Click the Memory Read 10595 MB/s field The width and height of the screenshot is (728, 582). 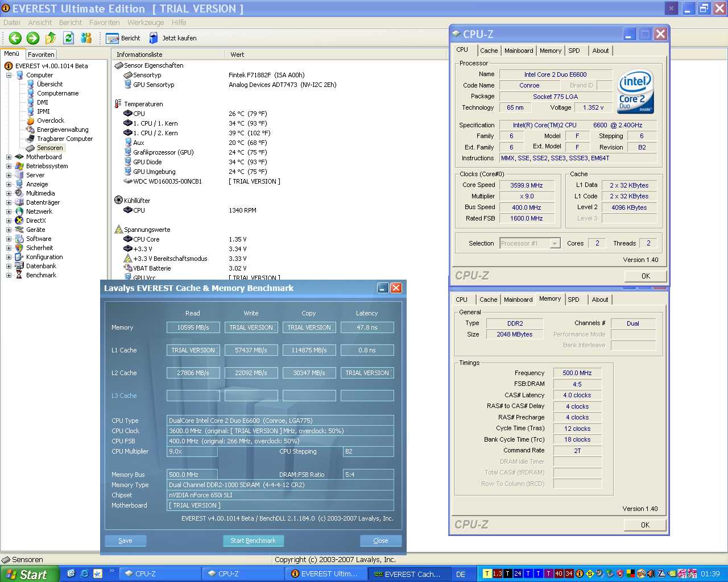click(x=193, y=327)
